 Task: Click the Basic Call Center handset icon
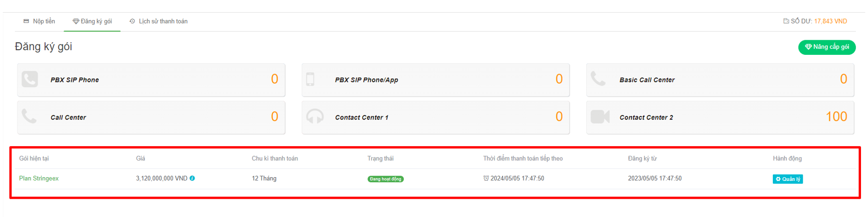598,78
